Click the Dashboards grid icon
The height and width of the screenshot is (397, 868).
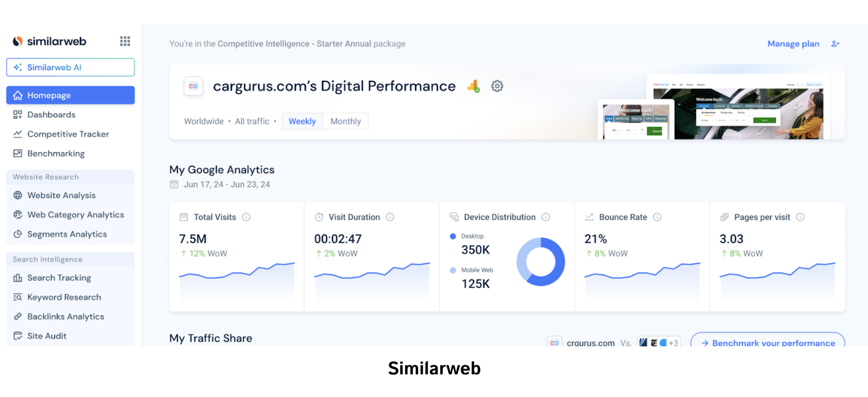coord(18,115)
